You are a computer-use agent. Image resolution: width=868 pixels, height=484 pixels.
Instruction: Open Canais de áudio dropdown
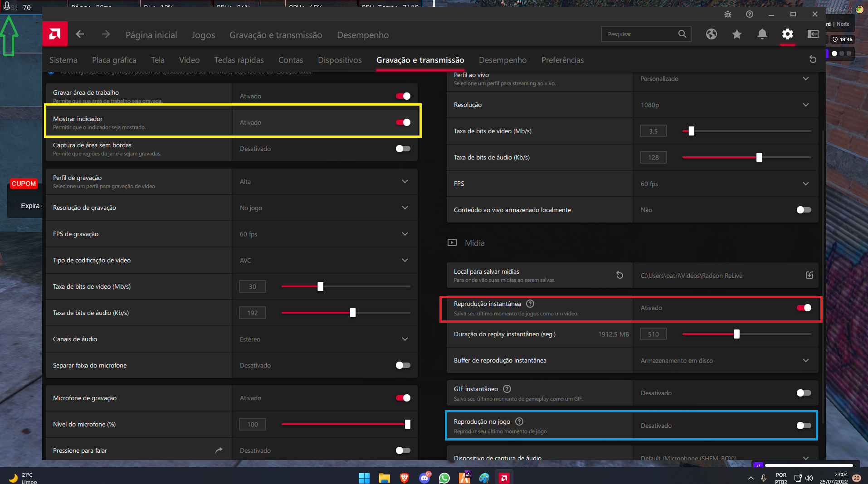click(x=325, y=339)
